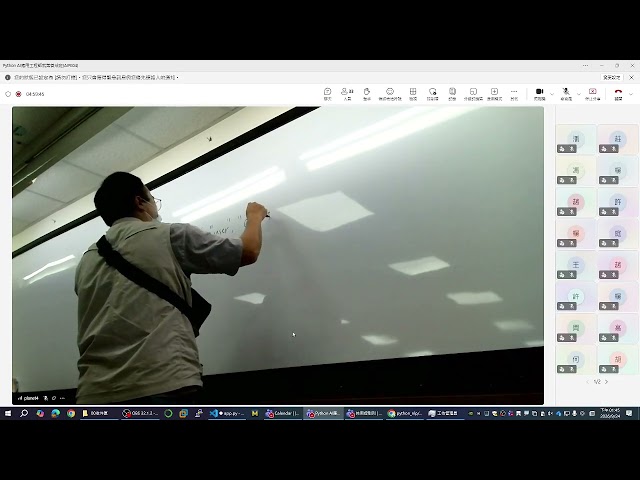Toggle the camera on or off
The width and height of the screenshot is (640, 480).
[x=540, y=93]
